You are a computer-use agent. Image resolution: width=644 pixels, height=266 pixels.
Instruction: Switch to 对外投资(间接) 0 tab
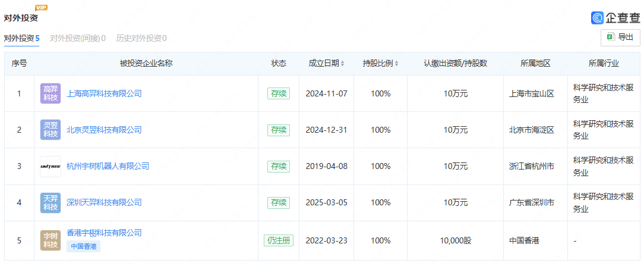[78, 39]
